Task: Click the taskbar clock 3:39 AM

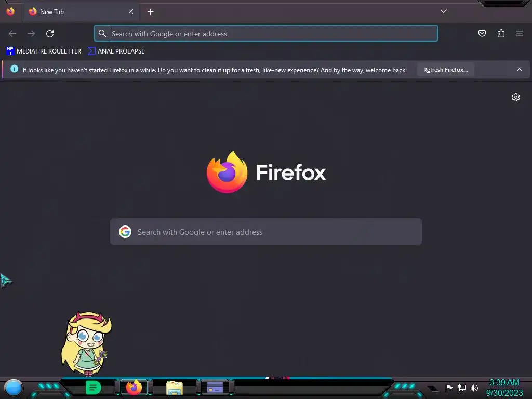Action: point(504,382)
